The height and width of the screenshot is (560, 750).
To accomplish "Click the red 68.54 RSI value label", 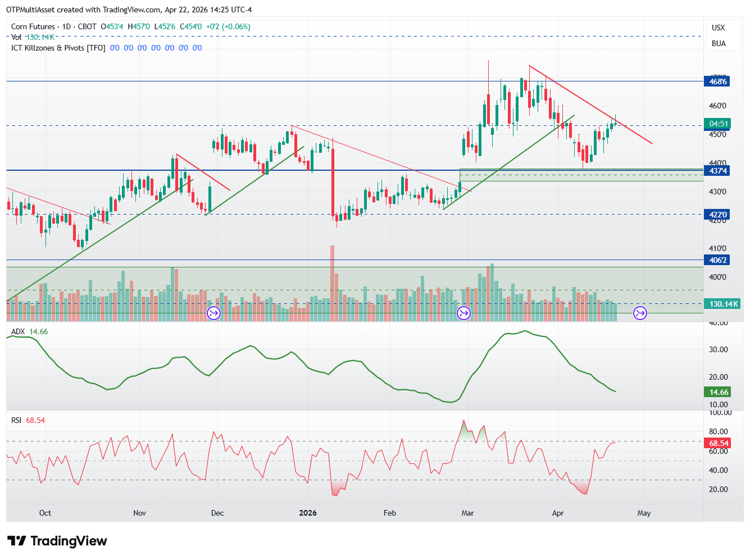I will (719, 443).
